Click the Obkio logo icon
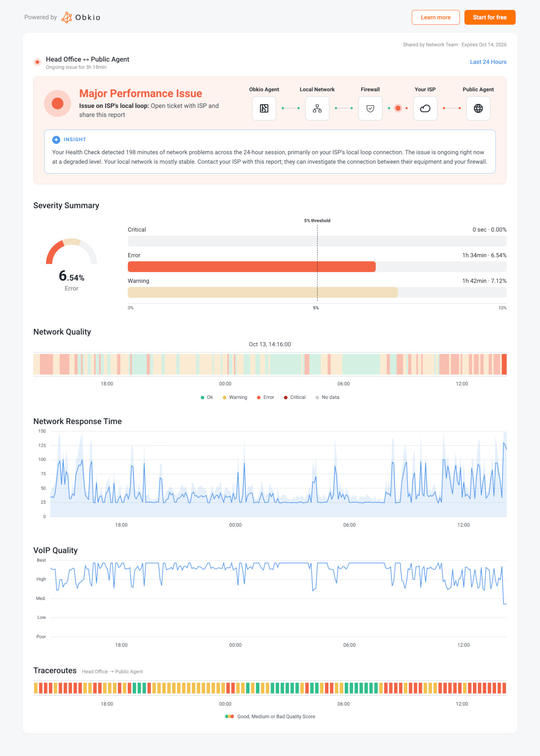This screenshot has height=756, width=540. pos(67,18)
